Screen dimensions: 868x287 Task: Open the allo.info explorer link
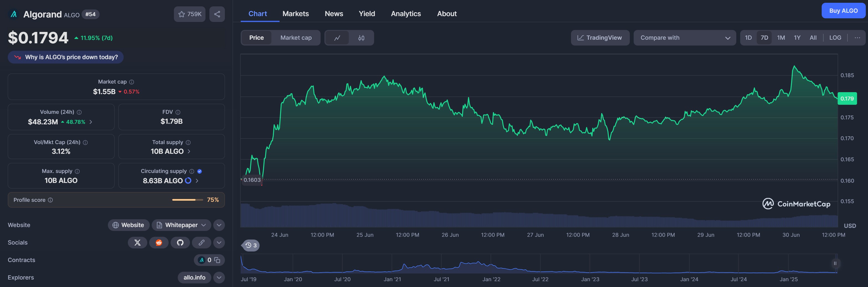tap(194, 278)
